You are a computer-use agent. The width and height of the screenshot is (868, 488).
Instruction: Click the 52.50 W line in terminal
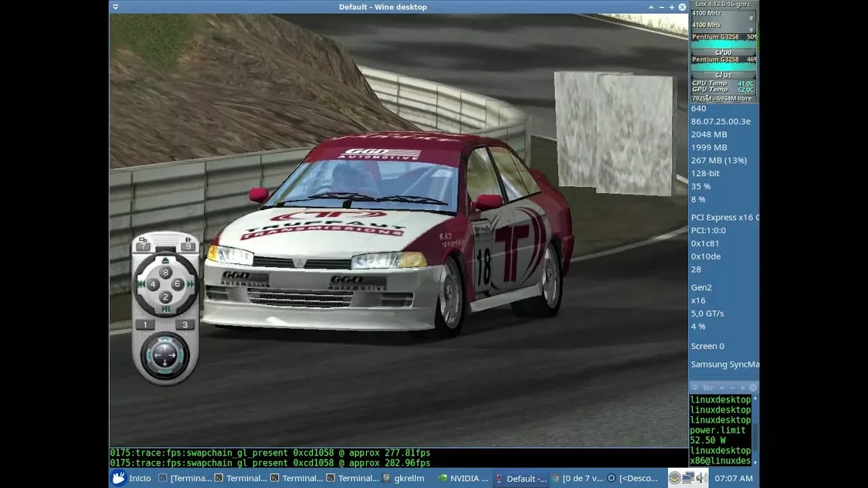click(x=706, y=441)
